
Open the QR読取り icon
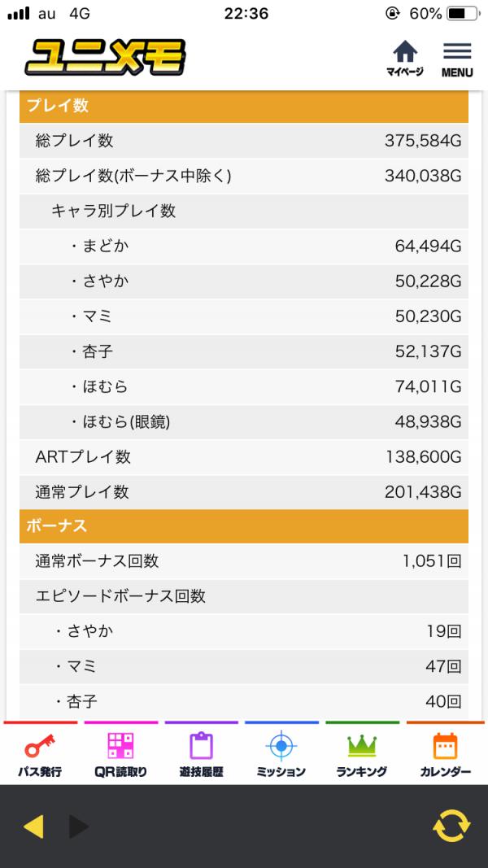(x=120, y=754)
